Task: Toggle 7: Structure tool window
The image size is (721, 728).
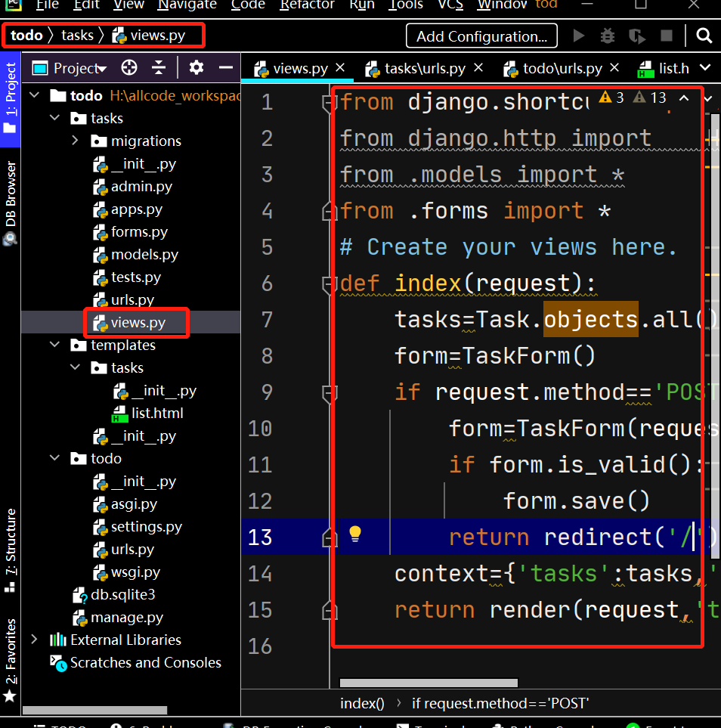Action: tap(10, 550)
